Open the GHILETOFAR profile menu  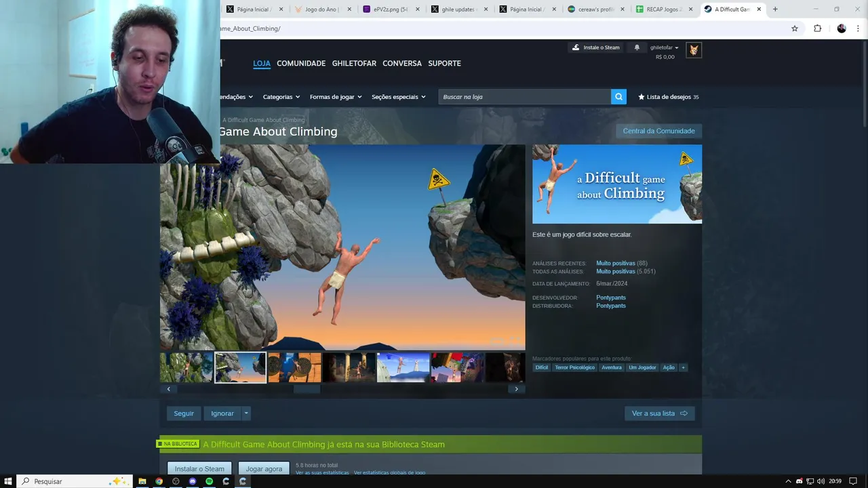354,63
